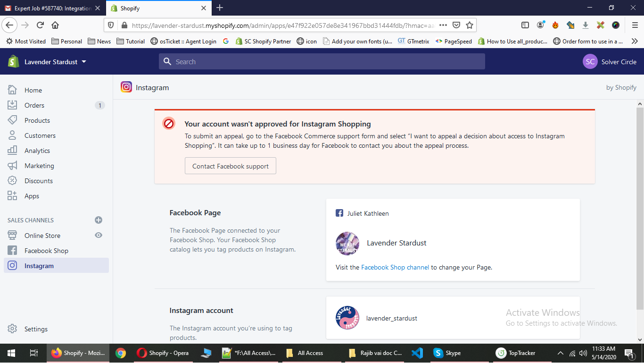Click the Pocket save icon
Viewport: 644px width, 363px height.
[456, 25]
